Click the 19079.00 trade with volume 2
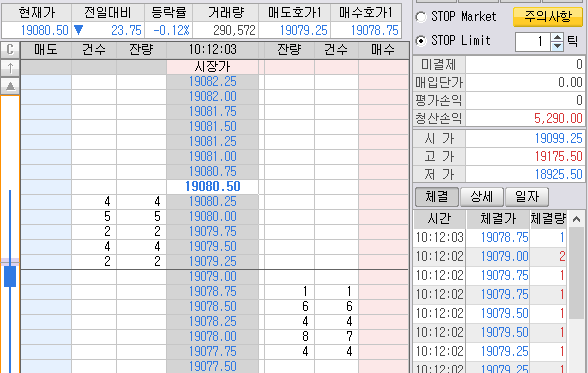 (490, 257)
